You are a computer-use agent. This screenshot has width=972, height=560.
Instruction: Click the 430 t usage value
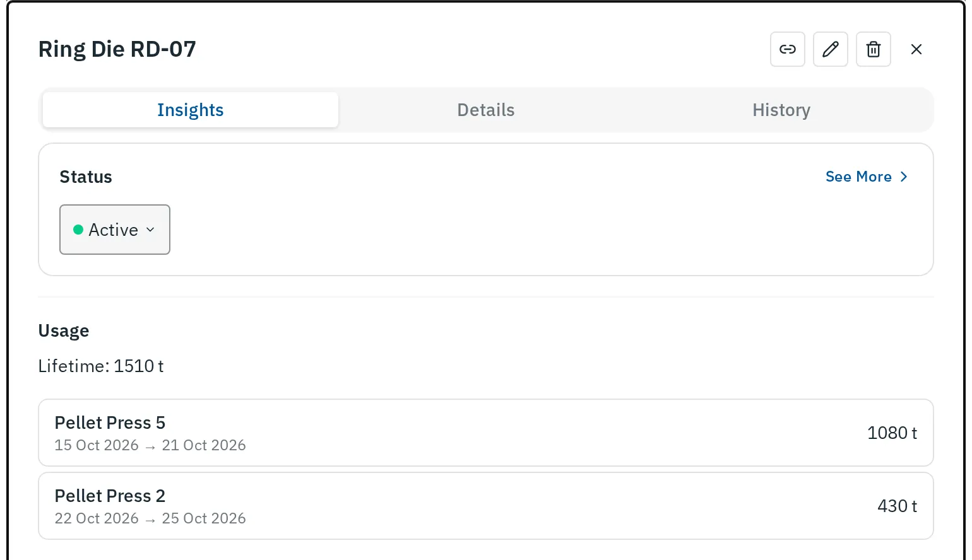(897, 506)
